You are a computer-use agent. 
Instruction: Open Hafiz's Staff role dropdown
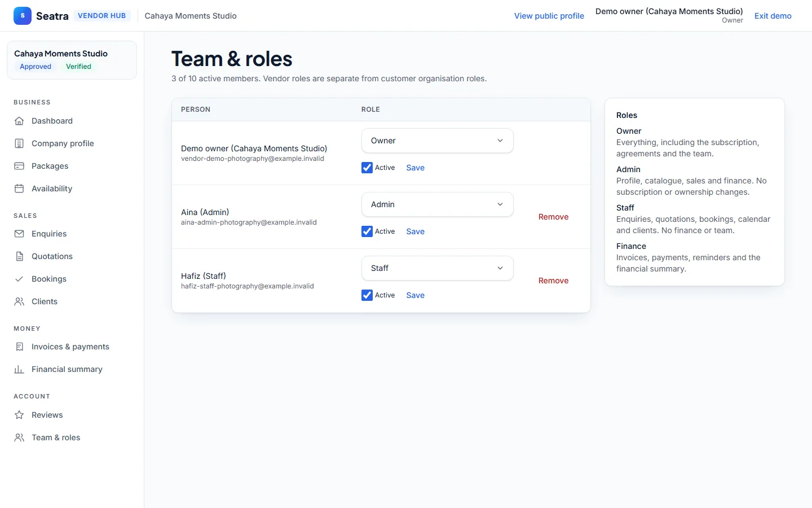(x=438, y=268)
